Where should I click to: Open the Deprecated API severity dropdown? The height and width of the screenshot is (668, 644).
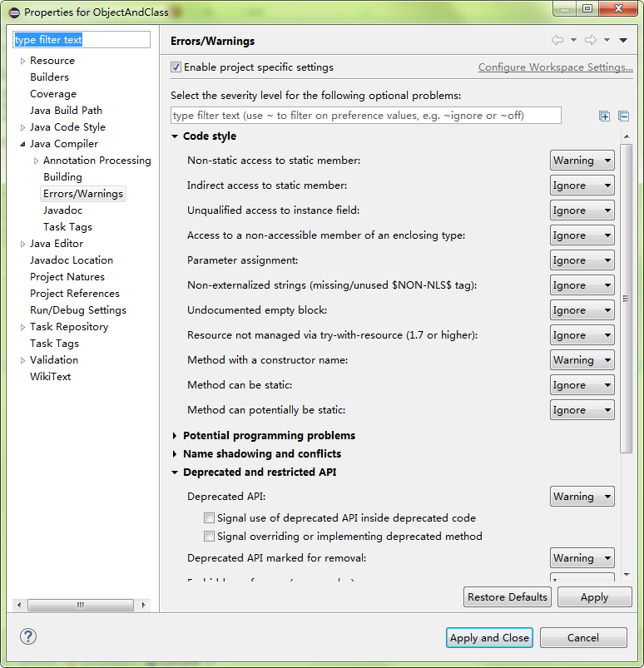(x=582, y=497)
